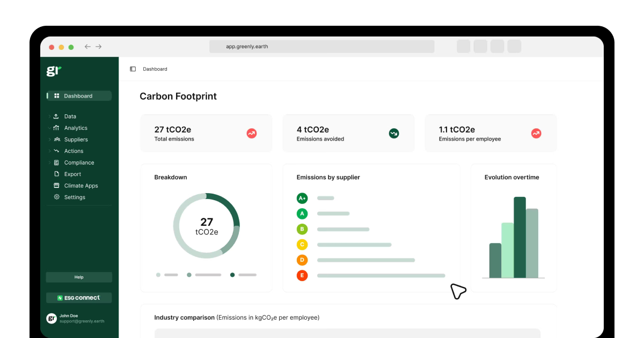Click the green trend icon on Emissions avoided
The image size is (644, 338).
click(x=394, y=134)
